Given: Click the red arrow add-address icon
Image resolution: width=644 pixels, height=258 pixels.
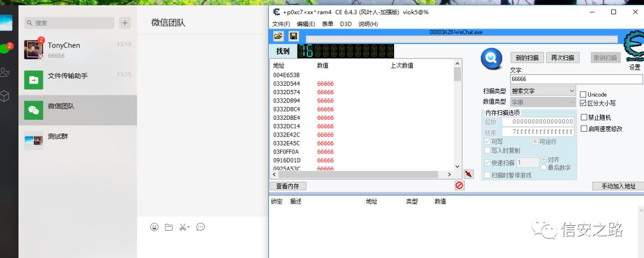Looking at the screenshot, I should tap(468, 174).
